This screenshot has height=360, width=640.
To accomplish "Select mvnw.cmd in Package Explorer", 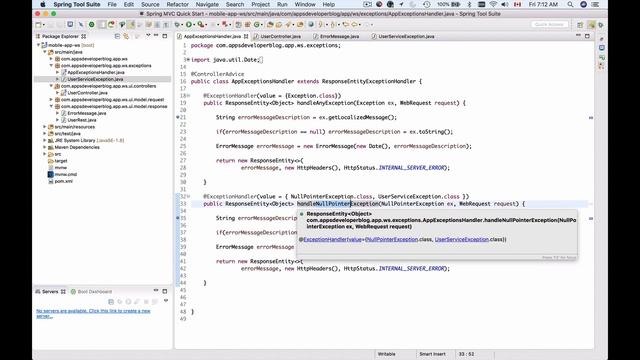I will click(66, 174).
